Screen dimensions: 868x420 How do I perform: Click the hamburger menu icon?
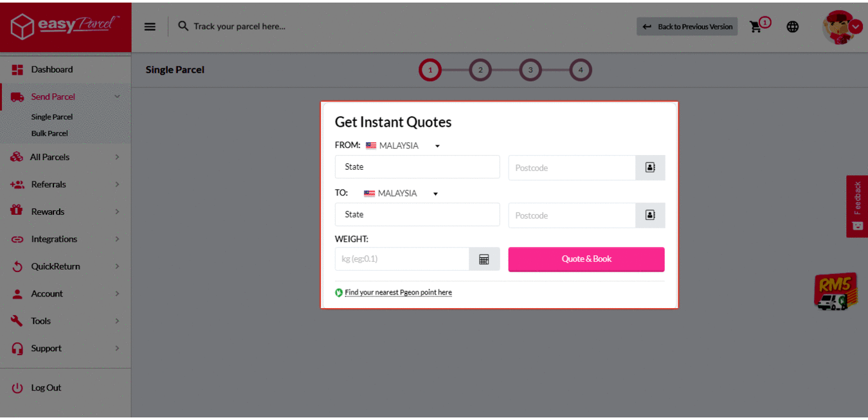pos(150,26)
